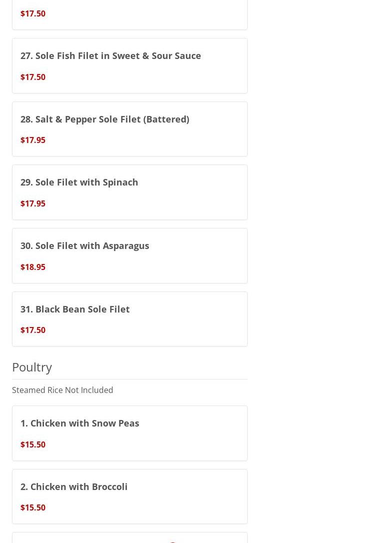Click the Poultry section heading
The width and height of the screenshot is (392, 543).
(x=32, y=367)
